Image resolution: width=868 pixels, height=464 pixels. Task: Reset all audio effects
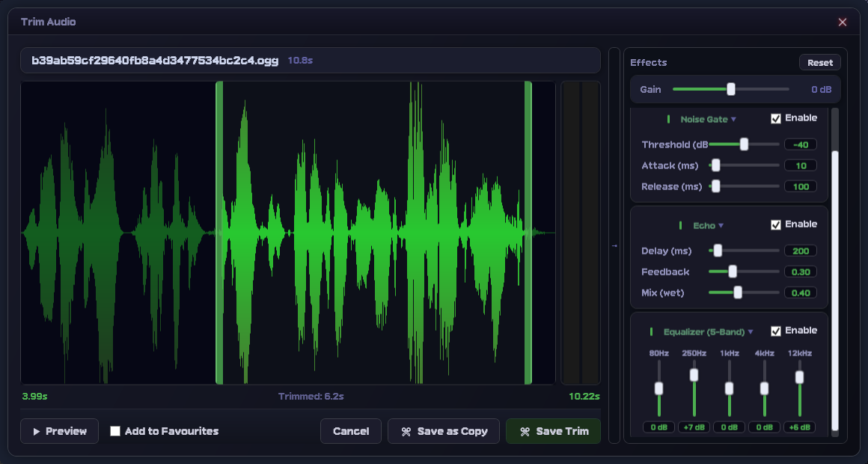tap(820, 63)
